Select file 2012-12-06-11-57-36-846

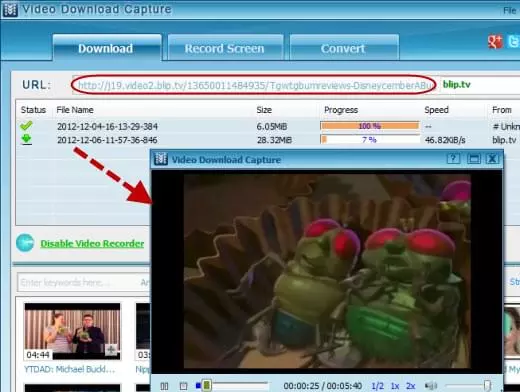pyautogui.click(x=107, y=140)
